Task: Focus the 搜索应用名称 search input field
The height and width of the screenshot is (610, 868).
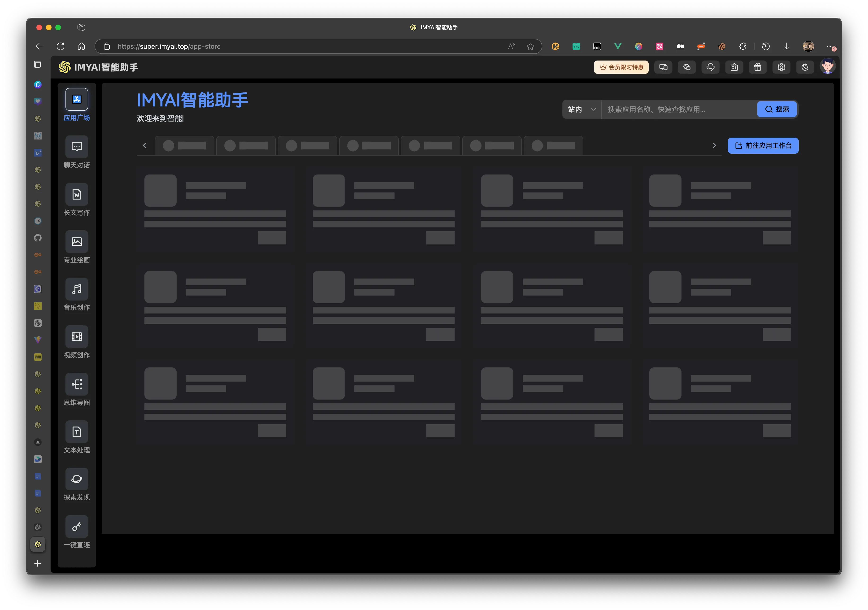Action: (x=679, y=109)
